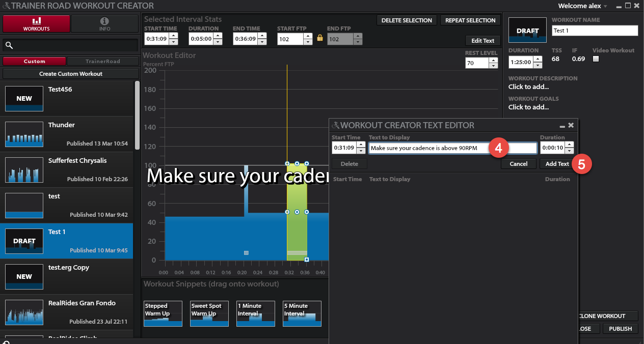The image size is (644, 344).
Task: Add workout goals via Click to add
Action: tap(528, 107)
